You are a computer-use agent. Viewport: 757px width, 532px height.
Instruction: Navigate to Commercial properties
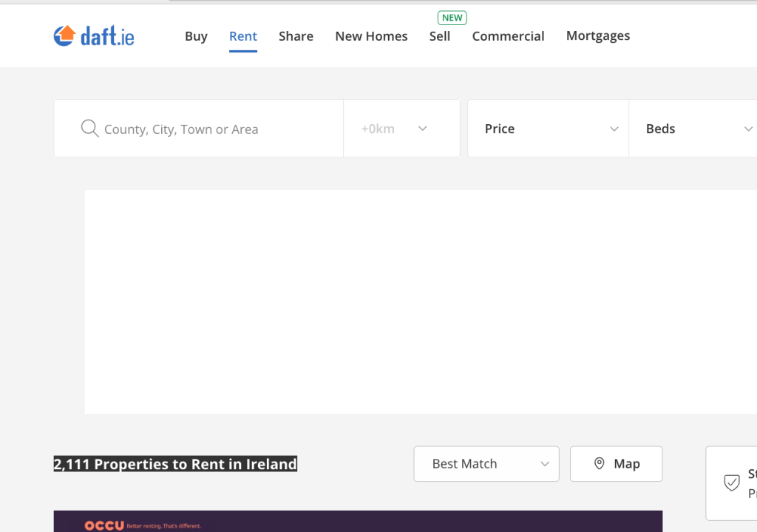coord(508,36)
